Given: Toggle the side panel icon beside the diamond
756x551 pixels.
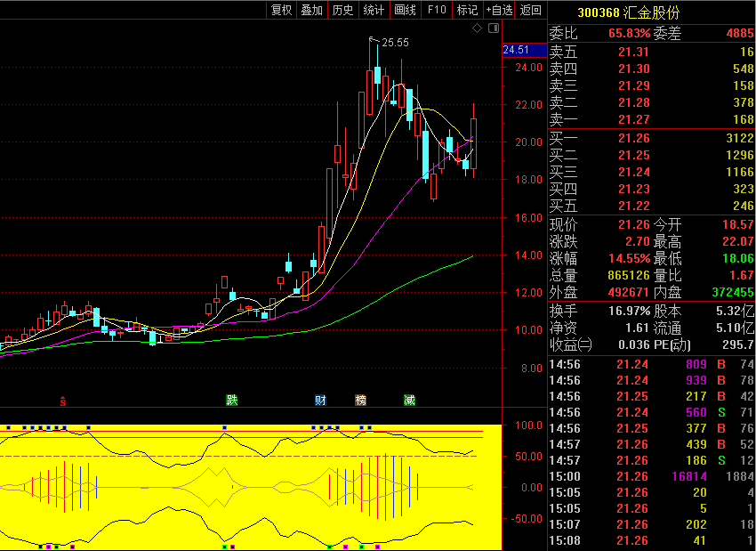Looking at the screenshot, I should click(494, 28).
